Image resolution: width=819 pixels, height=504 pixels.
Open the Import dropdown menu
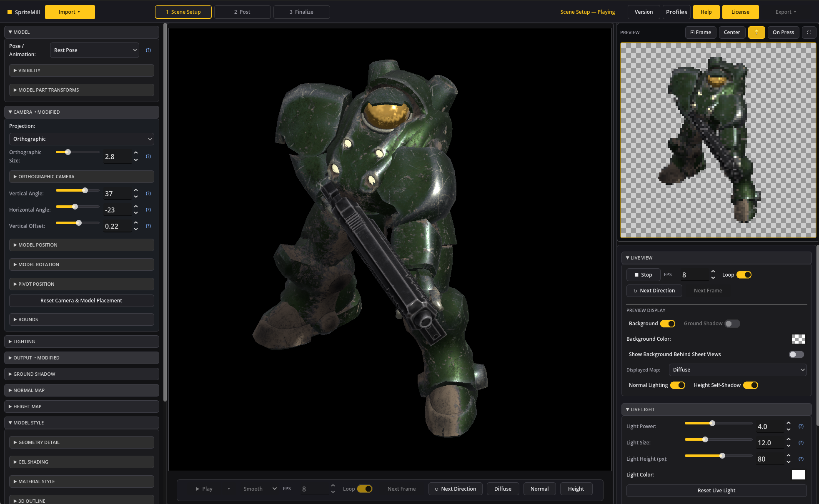[70, 12]
